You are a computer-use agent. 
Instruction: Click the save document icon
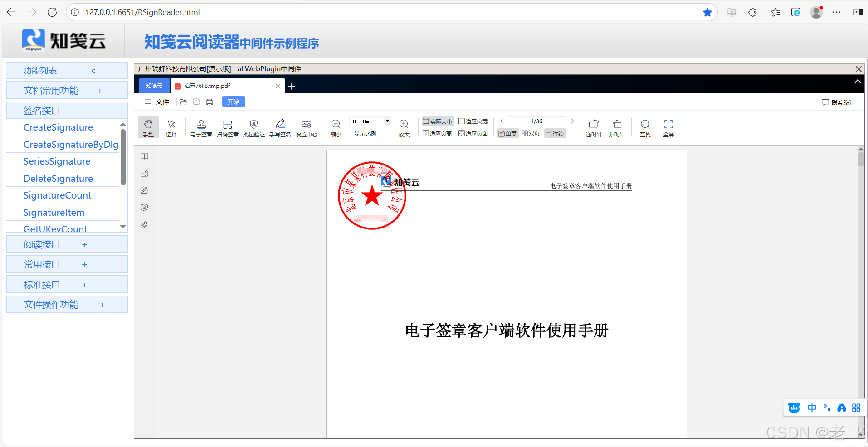pyautogui.click(x=196, y=102)
